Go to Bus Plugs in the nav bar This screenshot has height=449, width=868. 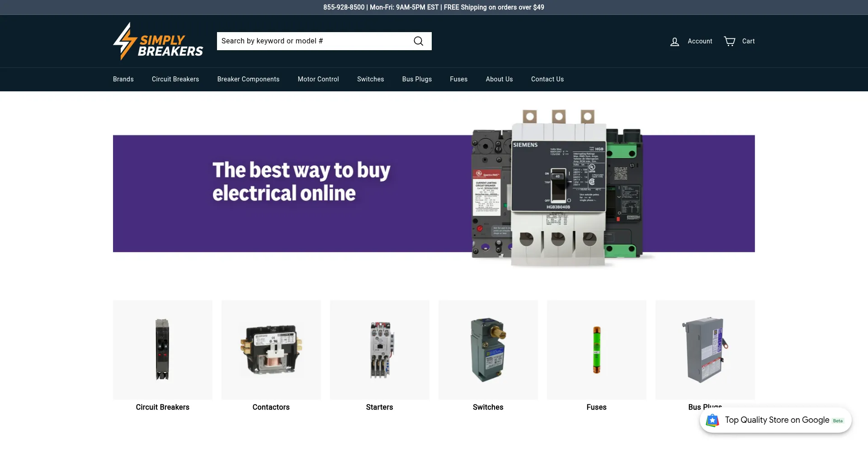tap(417, 79)
